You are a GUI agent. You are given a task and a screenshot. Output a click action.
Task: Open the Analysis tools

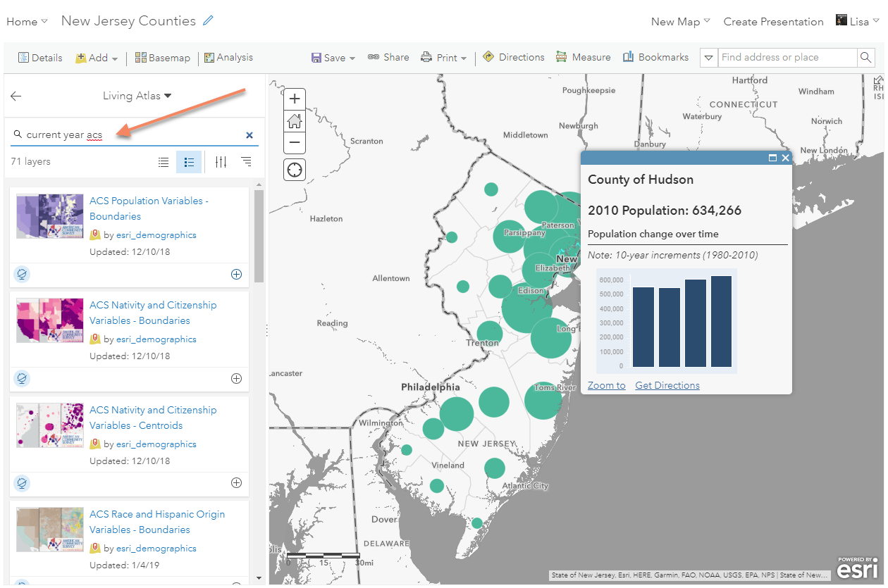tap(228, 58)
